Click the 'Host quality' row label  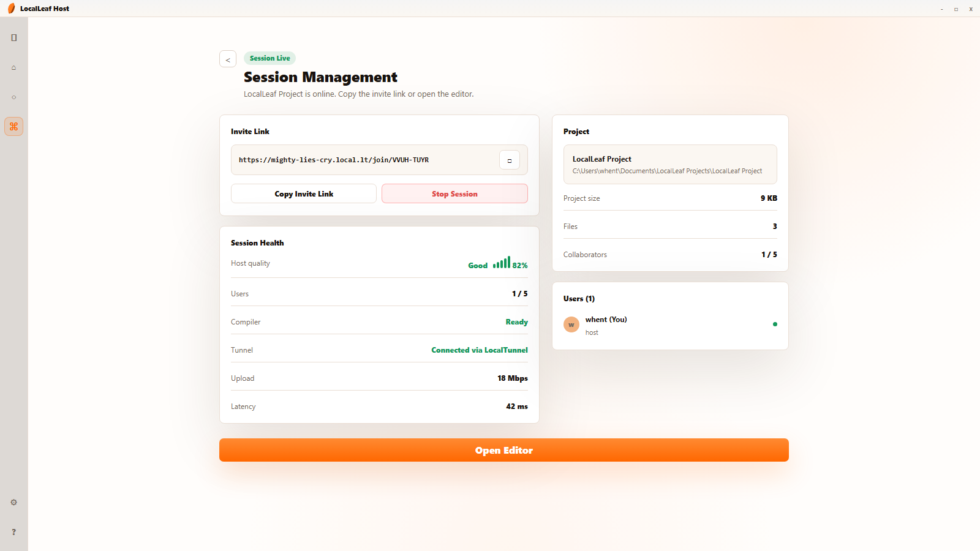[x=251, y=263]
